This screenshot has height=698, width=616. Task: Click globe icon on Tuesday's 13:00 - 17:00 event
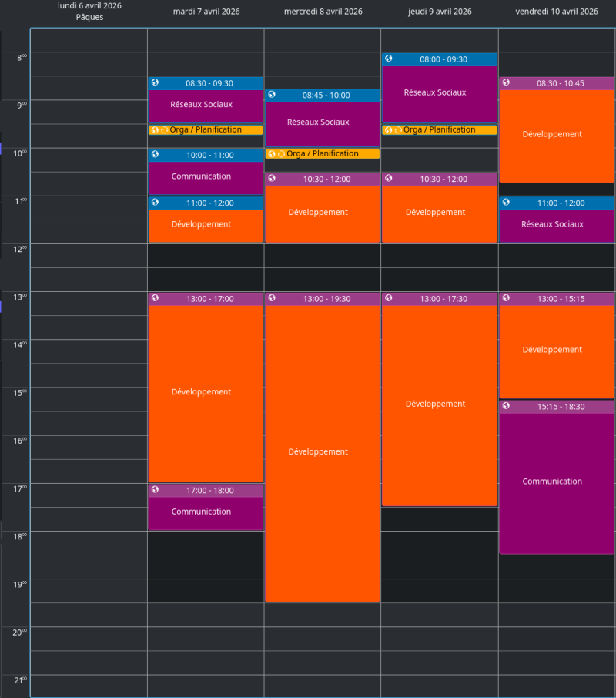point(155,298)
